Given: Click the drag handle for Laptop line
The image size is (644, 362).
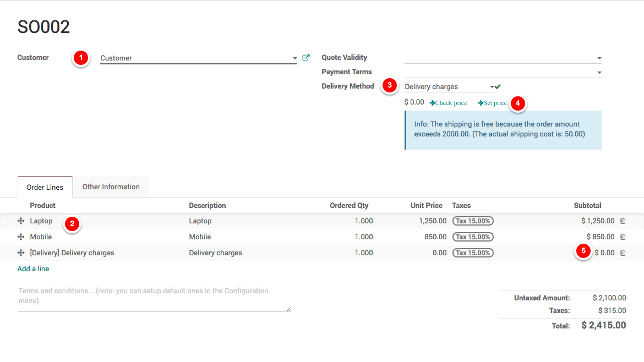Looking at the screenshot, I should click(21, 221).
